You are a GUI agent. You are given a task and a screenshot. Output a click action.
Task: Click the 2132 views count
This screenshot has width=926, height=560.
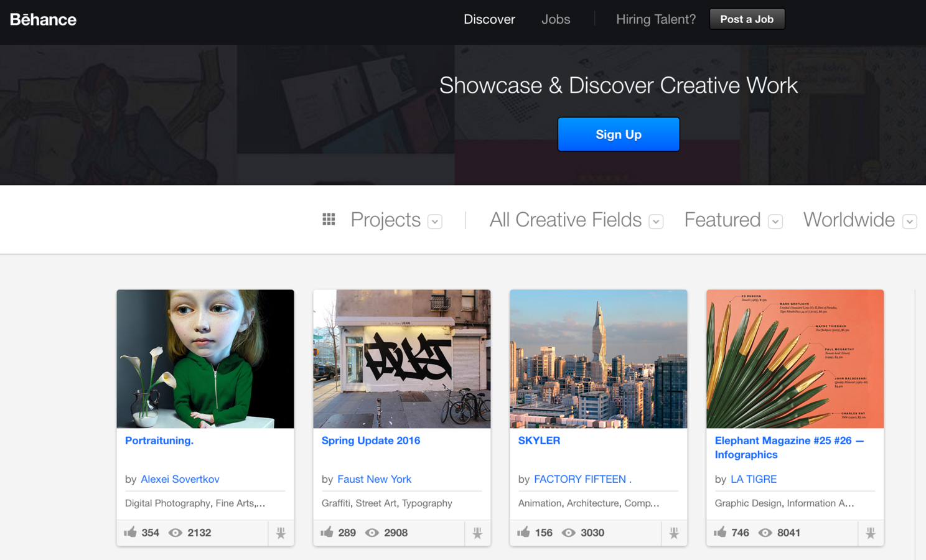199,533
